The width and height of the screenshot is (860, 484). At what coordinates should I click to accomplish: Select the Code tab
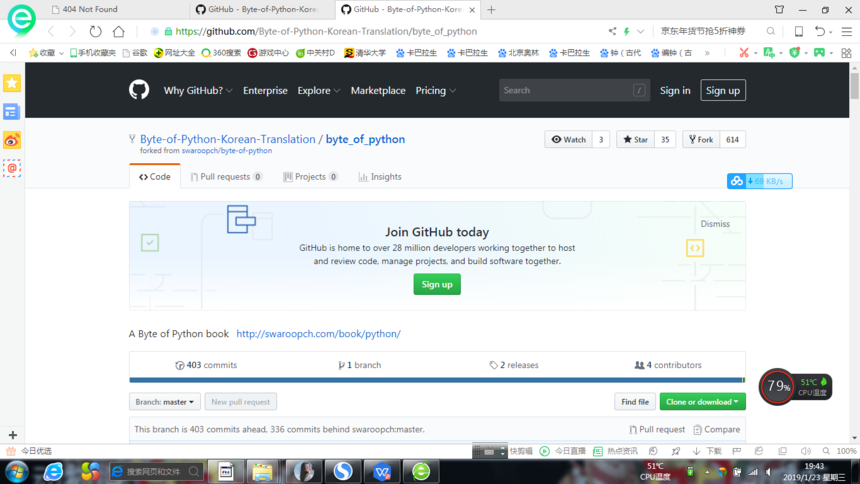pyautogui.click(x=155, y=177)
